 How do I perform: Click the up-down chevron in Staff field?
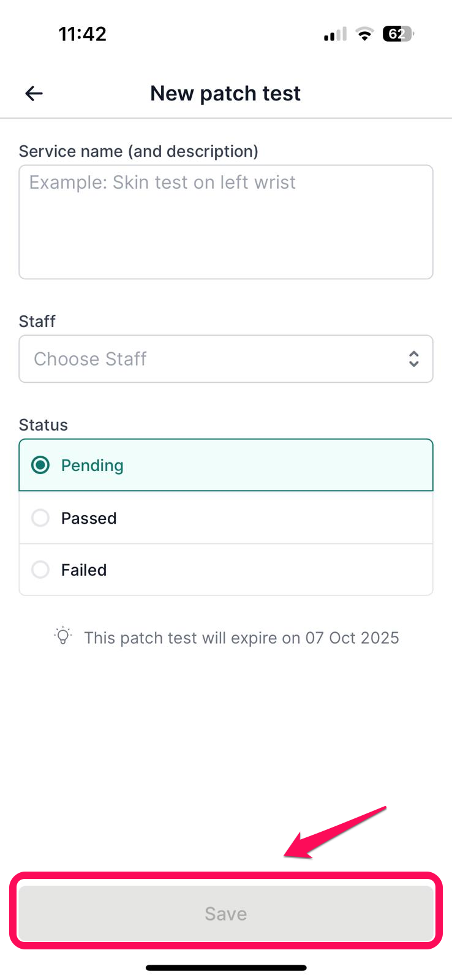414,359
